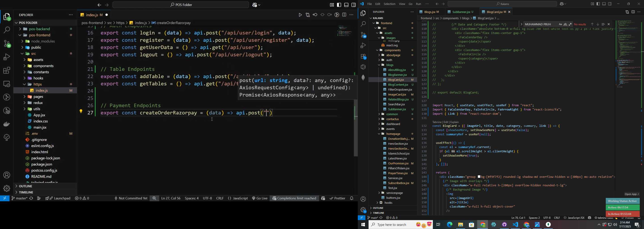Show code action lightbulb on line 27
Screen dimensions: 644x229
click(x=81, y=111)
